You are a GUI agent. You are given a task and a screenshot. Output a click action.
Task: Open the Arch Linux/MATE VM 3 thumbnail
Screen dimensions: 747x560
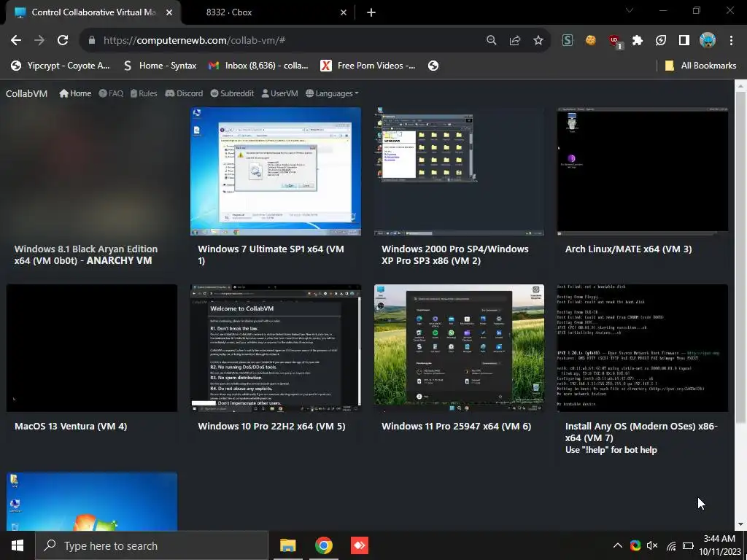(x=642, y=171)
